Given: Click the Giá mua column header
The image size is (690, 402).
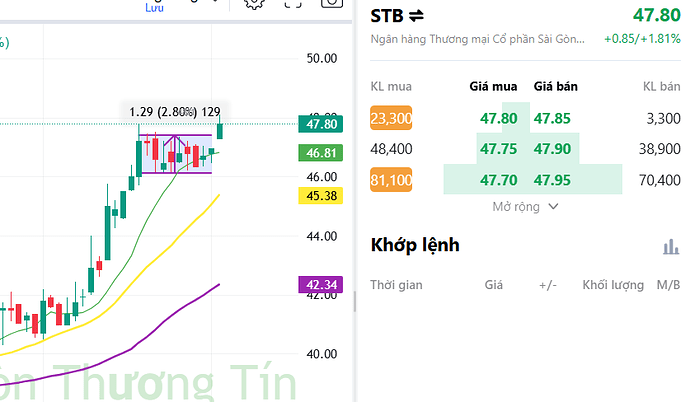Looking at the screenshot, I should tap(493, 86).
